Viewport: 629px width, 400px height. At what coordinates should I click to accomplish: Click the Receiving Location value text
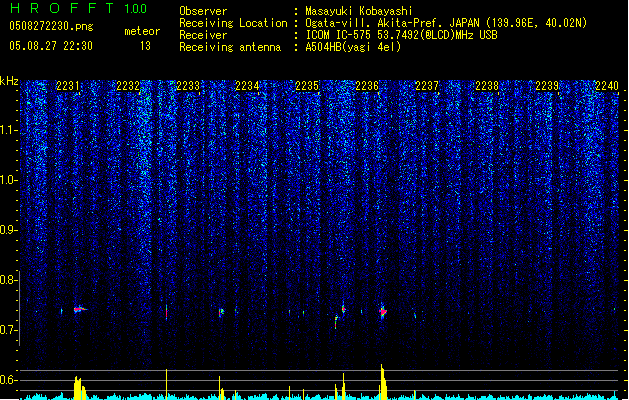click(446, 23)
